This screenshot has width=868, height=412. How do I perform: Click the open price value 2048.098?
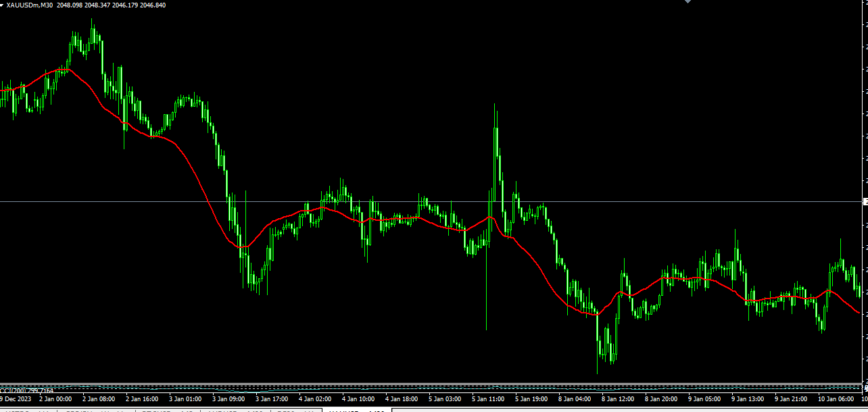pos(69,5)
